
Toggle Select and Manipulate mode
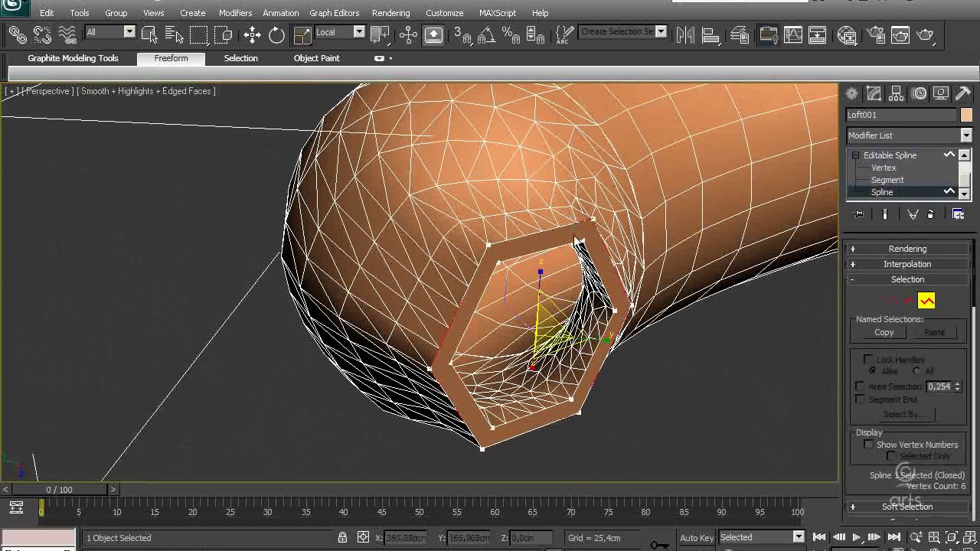click(408, 34)
